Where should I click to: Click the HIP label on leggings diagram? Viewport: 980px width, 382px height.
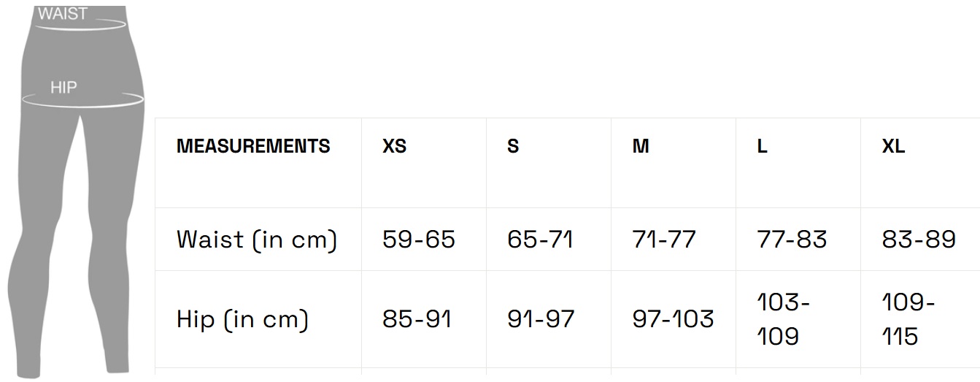tap(63, 88)
